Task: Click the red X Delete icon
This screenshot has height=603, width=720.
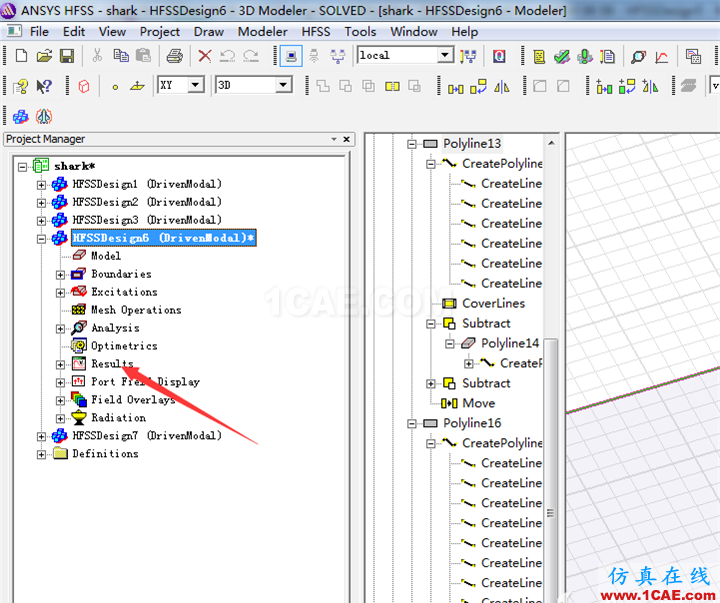Action: pos(205,56)
